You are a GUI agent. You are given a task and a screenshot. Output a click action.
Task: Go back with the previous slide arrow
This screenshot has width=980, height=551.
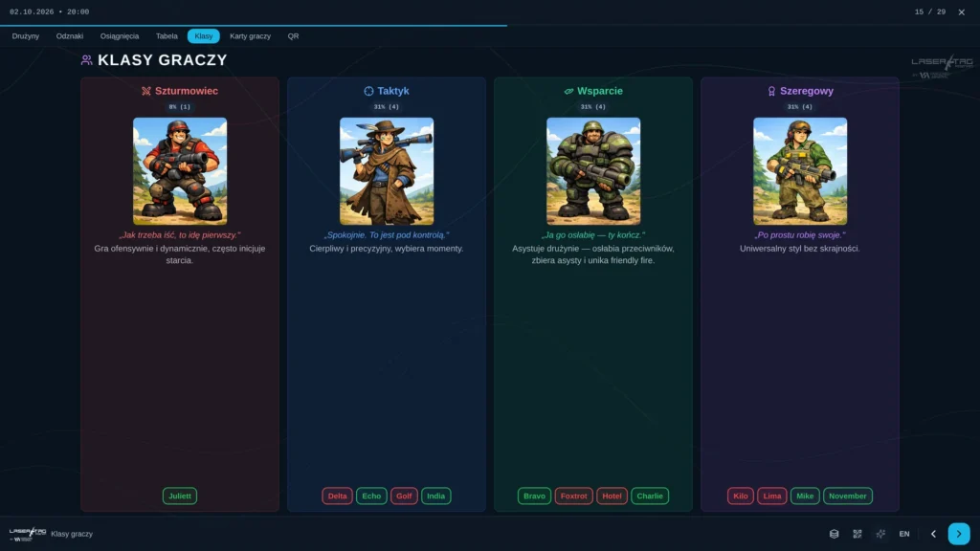[934, 534]
